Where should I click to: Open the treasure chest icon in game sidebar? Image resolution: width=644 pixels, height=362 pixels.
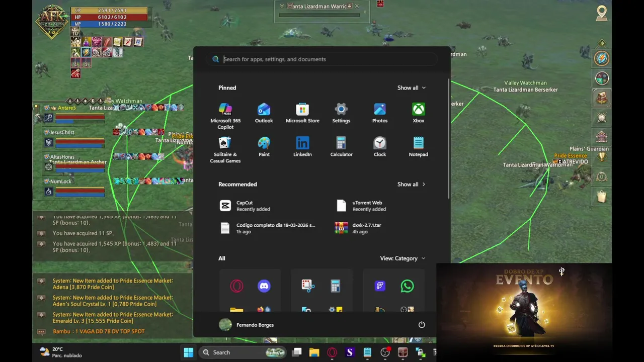[x=601, y=98]
